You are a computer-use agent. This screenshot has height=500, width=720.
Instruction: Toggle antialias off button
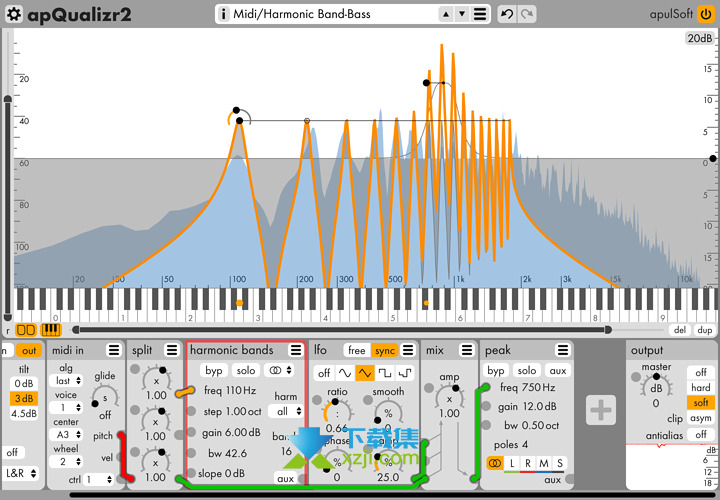pos(700,435)
